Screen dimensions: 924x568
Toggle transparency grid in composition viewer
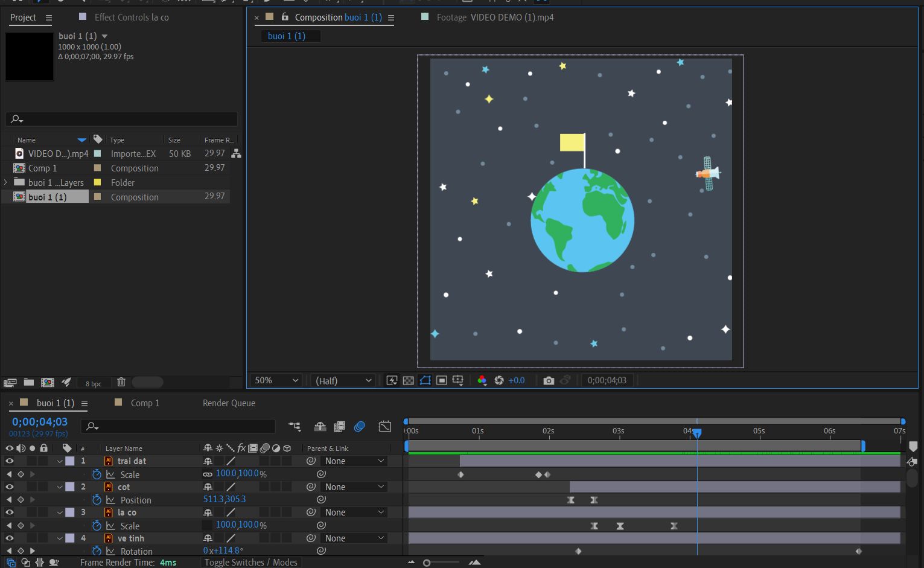(409, 380)
